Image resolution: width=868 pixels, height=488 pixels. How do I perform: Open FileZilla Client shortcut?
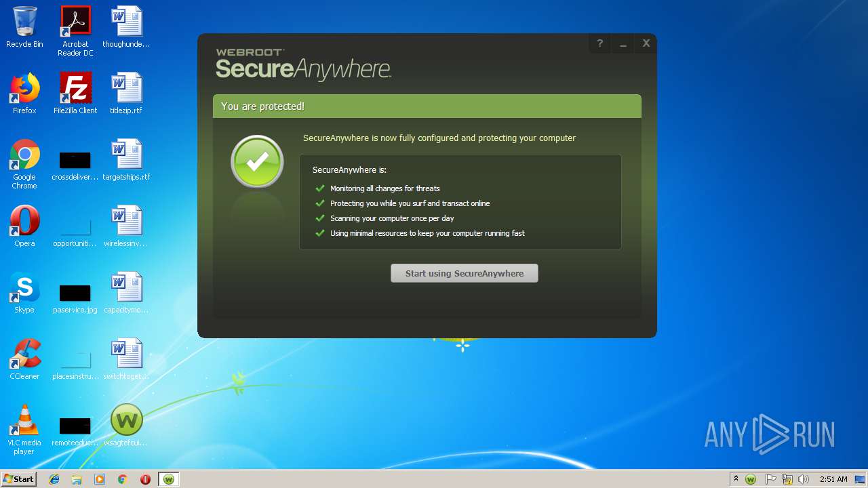(75, 94)
